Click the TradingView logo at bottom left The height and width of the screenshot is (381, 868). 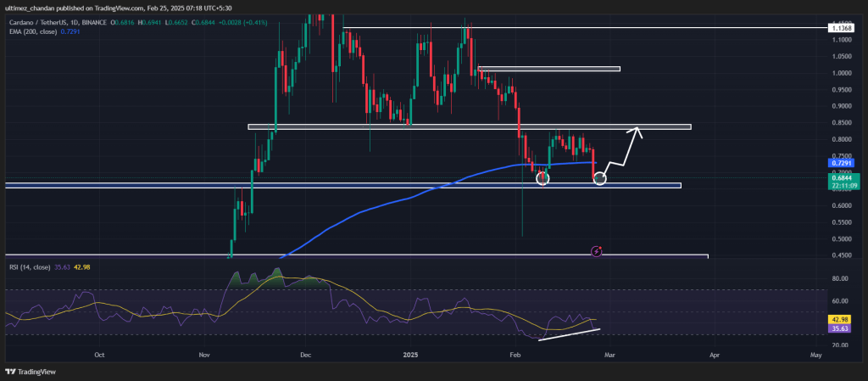(31, 372)
